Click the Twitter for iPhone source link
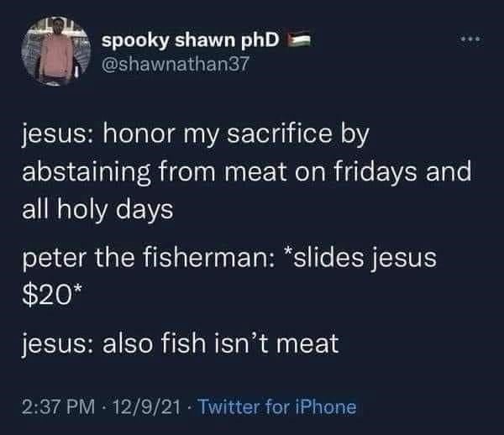Image resolution: width=504 pixels, height=435 pixels. (x=276, y=407)
